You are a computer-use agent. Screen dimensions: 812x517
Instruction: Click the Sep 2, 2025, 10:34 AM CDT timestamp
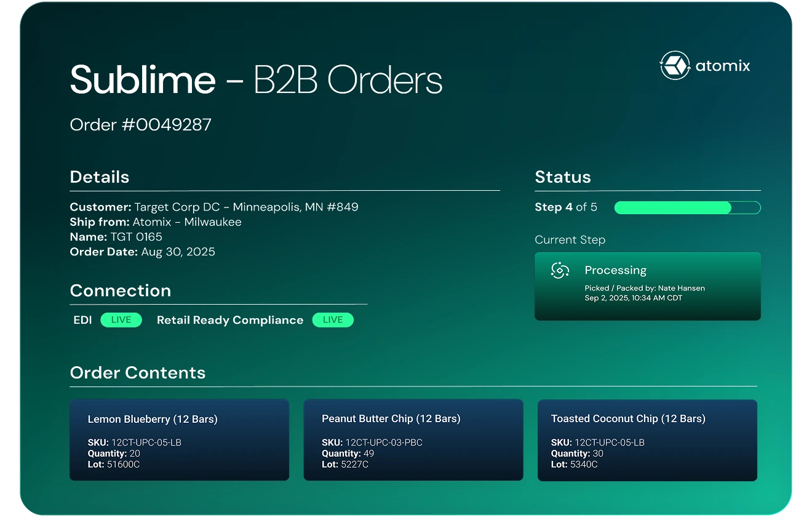pyautogui.click(x=634, y=298)
